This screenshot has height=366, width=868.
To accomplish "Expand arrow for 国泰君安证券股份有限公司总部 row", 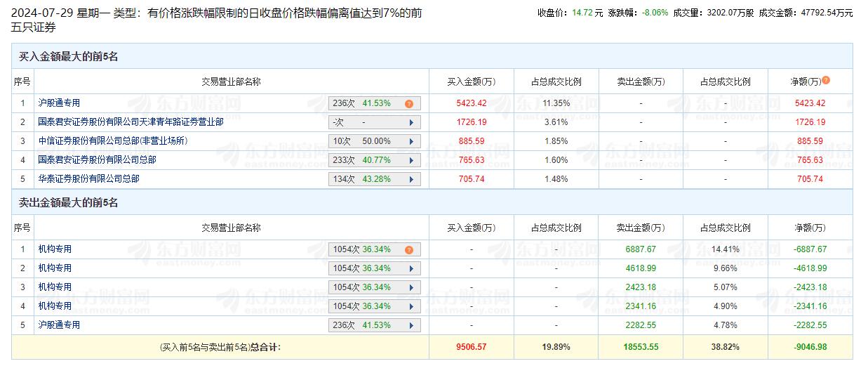I will pos(411,160).
